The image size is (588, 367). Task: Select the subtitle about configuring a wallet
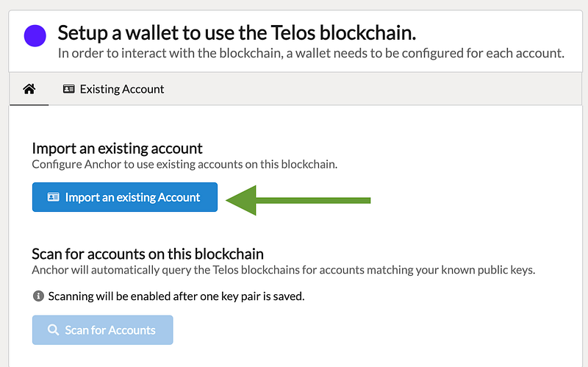[310, 54]
